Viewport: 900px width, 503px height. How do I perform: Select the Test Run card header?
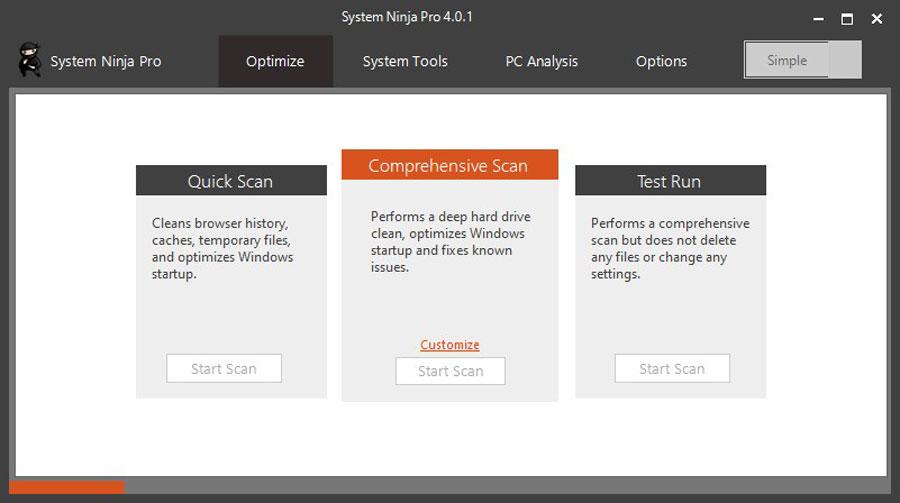point(670,181)
